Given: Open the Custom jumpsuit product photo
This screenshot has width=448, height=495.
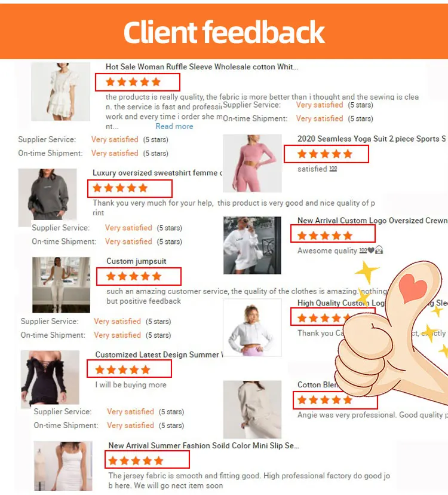Looking at the screenshot, I should [x=61, y=285].
